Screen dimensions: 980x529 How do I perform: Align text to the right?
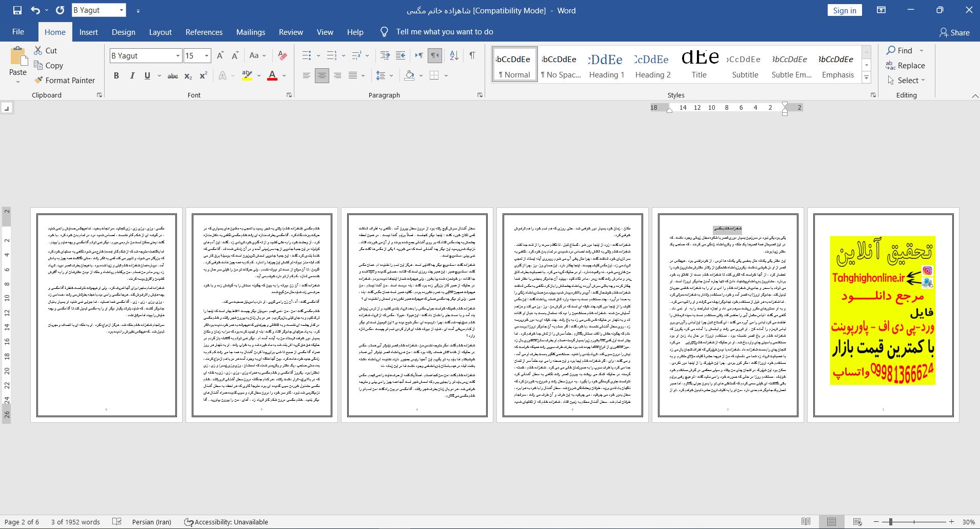pos(337,76)
